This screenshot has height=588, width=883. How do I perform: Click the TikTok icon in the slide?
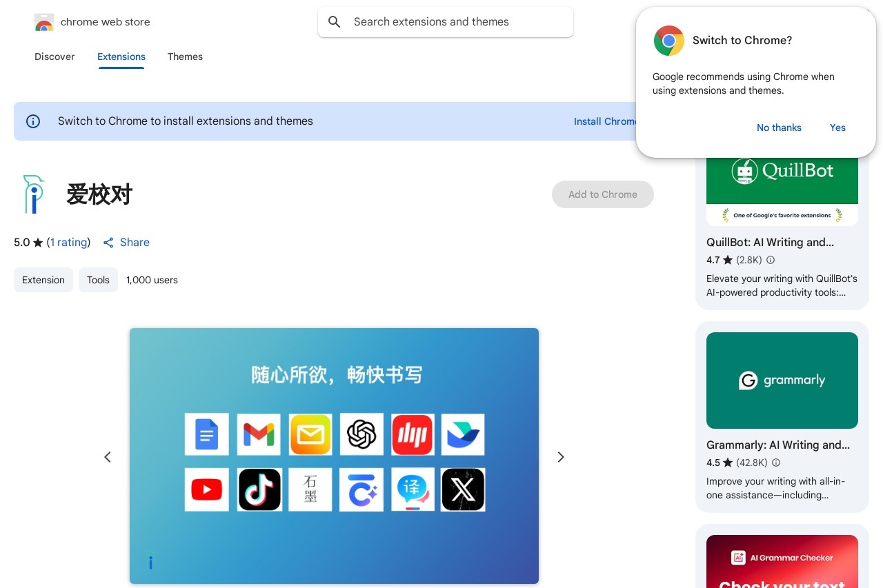259,489
